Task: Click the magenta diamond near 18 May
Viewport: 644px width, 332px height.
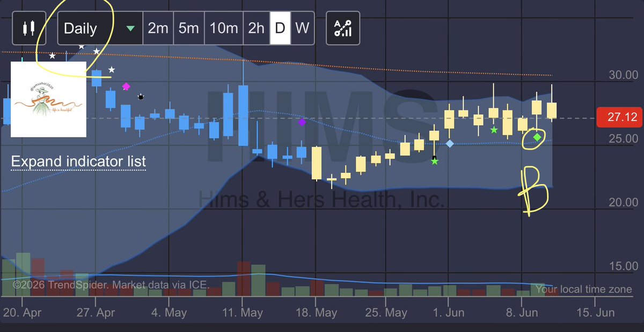Action: [302, 122]
